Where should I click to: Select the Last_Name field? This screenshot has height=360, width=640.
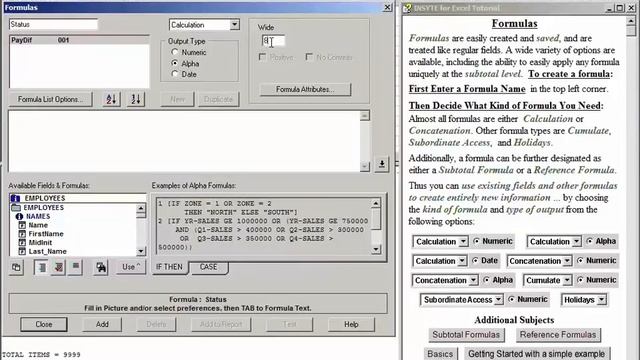(x=47, y=251)
